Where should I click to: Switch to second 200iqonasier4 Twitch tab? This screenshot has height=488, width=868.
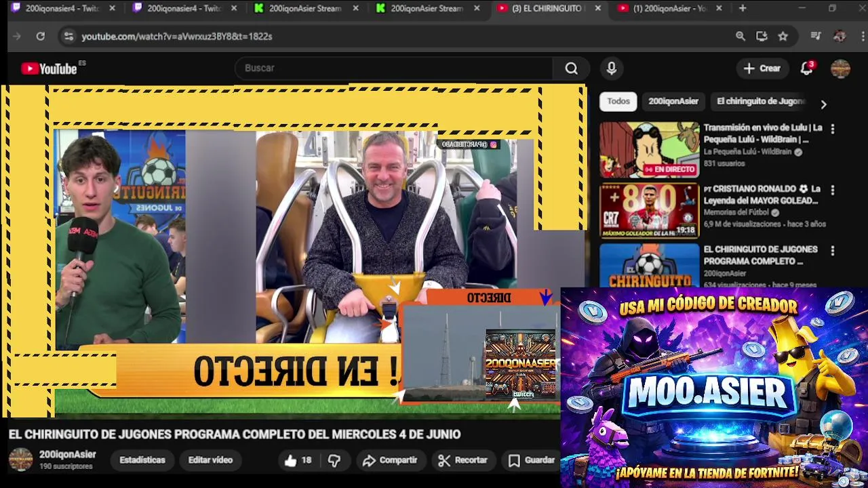pyautogui.click(x=184, y=9)
